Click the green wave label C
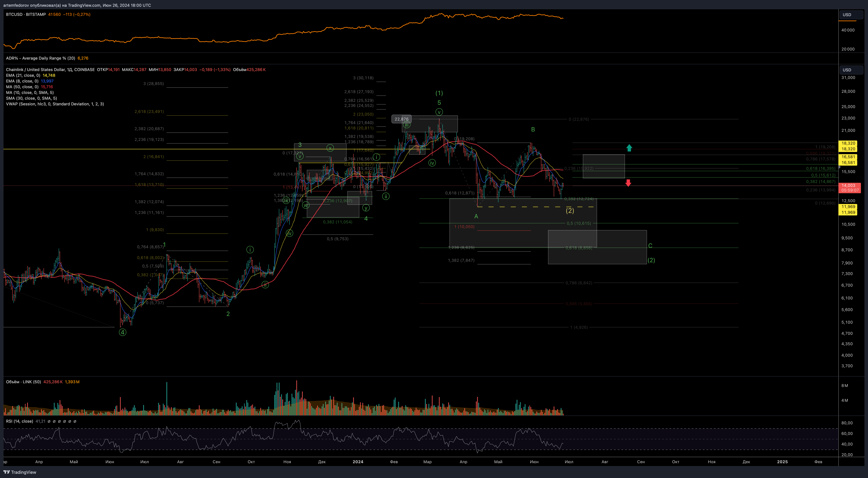This screenshot has width=868, height=478. [x=650, y=246]
